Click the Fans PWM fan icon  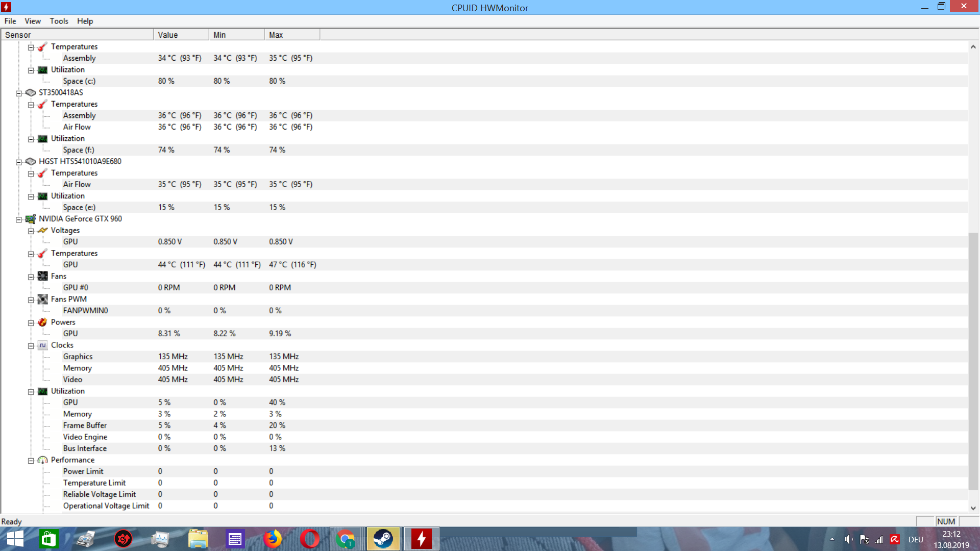click(x=43, y=299)
